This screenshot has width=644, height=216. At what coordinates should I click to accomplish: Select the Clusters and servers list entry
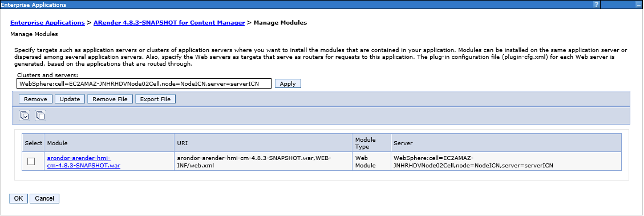pos(144,83)
